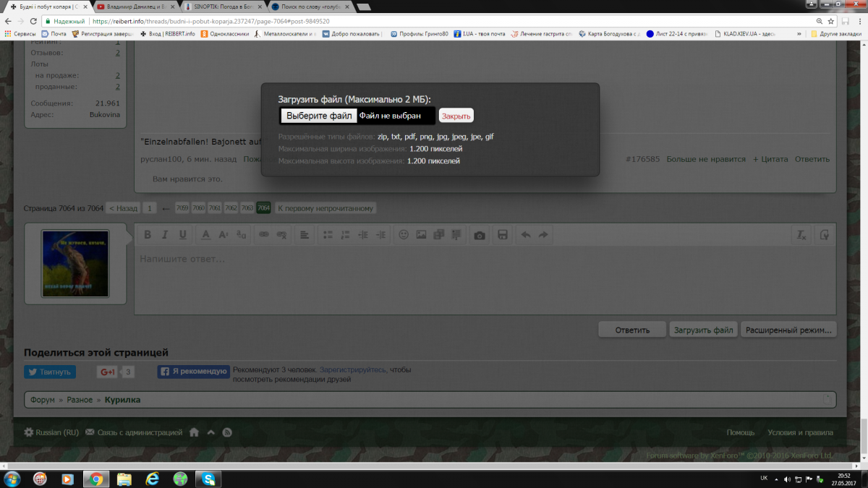Open the Помощь footer link

pyautogui.click(x=741, y=432)
